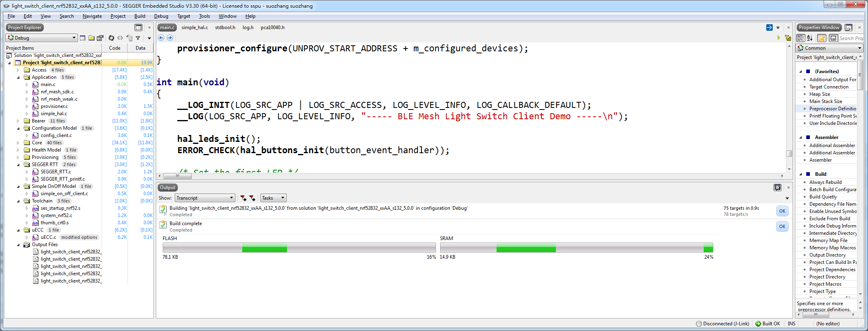This screenshot has width=868, height=331.
Task: Collapse the Application folder
Action: (18, 77)
